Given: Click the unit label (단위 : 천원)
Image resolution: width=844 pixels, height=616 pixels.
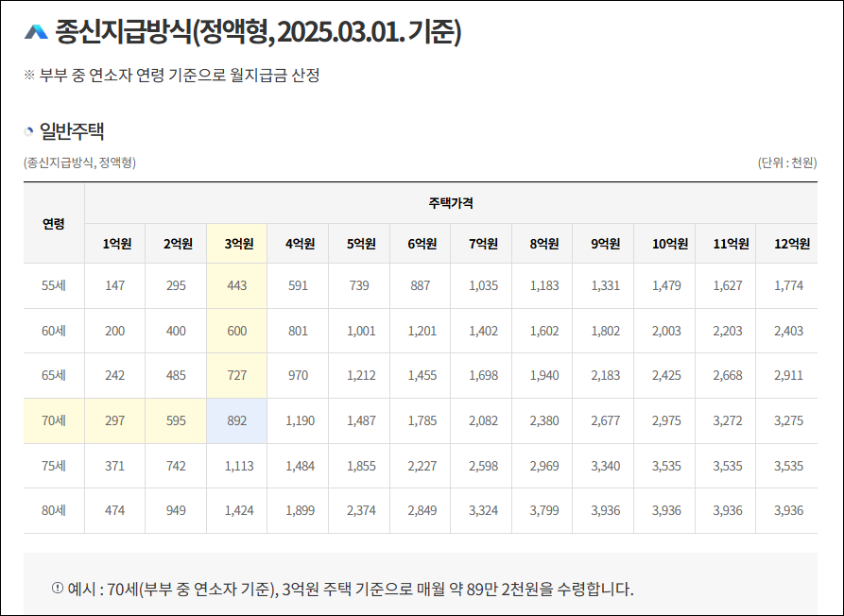Looking at the screenshot, I should point(787,163).
